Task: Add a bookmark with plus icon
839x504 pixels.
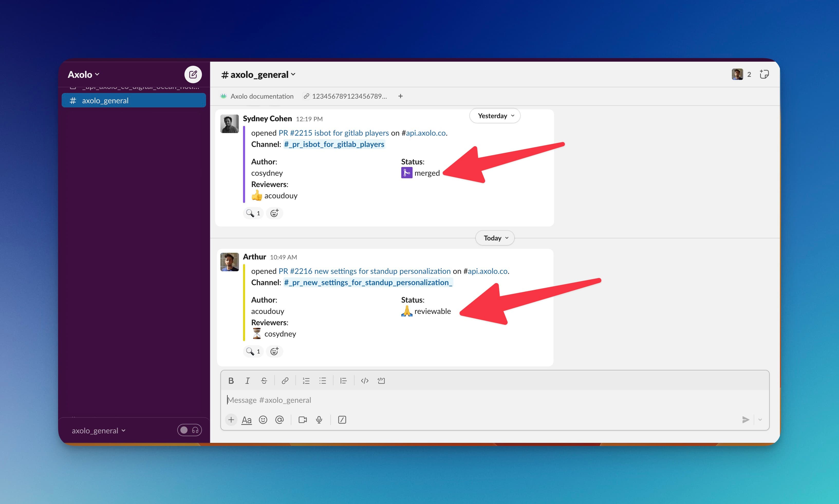Action: click(x=400, y=96)
